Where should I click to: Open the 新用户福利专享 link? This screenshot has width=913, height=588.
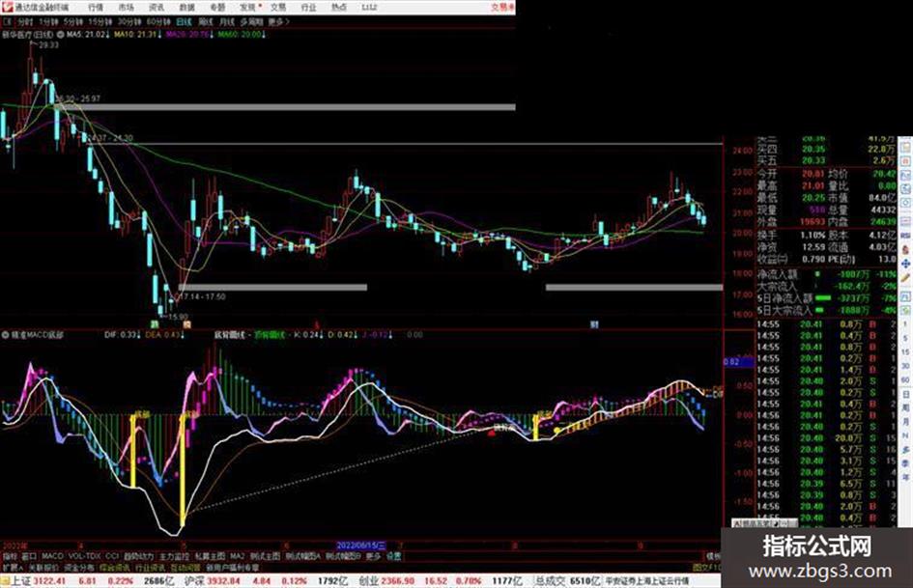233,567
